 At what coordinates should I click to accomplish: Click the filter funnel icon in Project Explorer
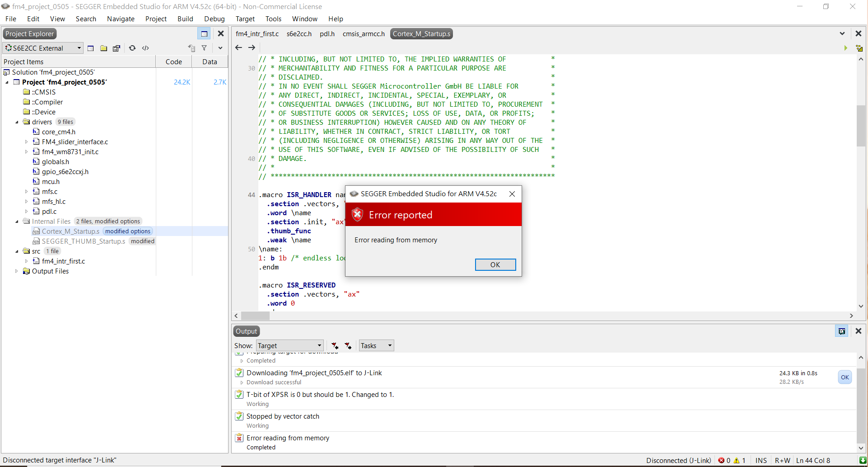click(x=204, y=48)
